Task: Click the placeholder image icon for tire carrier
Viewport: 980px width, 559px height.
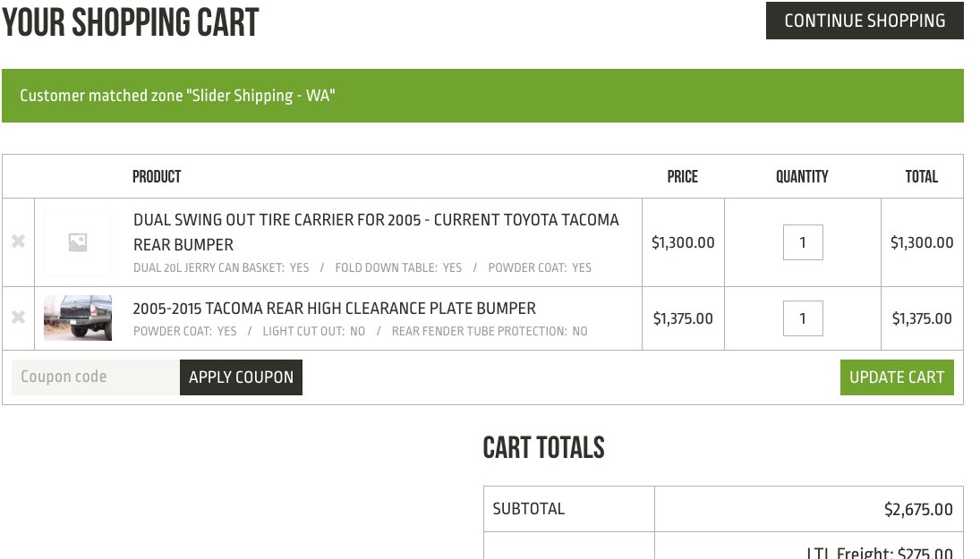Action: [78, 242]
